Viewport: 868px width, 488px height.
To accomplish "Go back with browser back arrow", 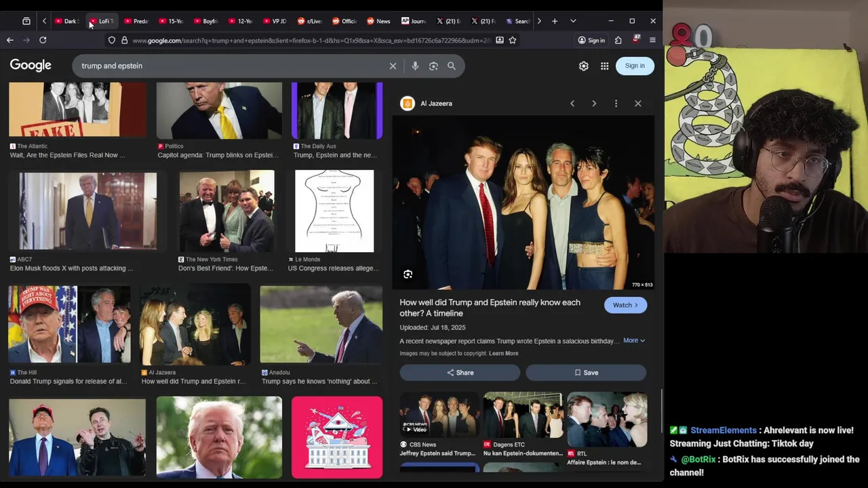I will (10, 40).
